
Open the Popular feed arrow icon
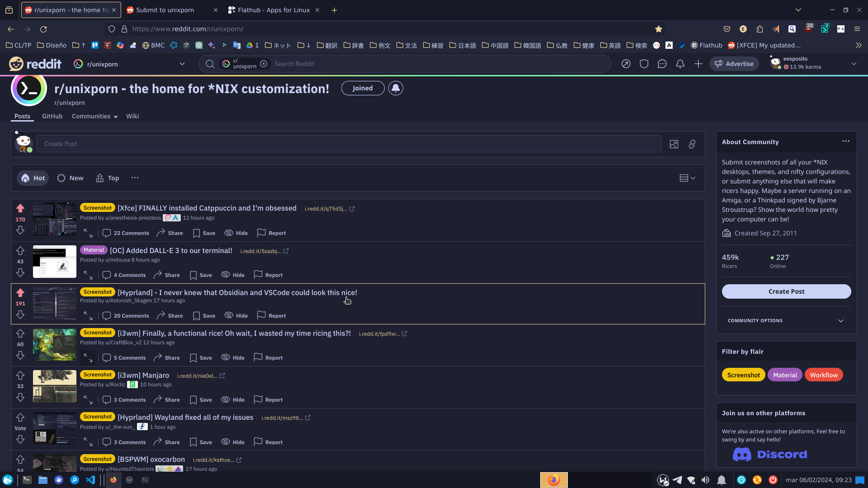tap(626, 64)
